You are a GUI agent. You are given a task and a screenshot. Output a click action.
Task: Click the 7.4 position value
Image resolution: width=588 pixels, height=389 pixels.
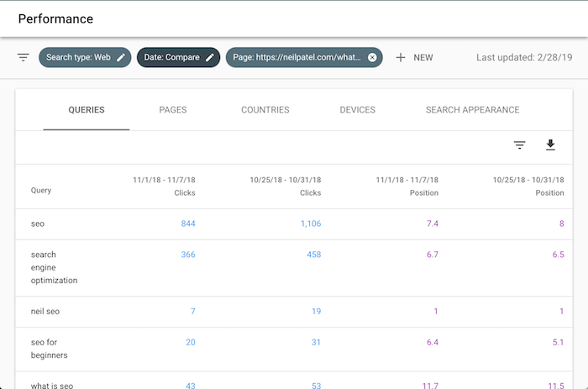[433, 224]
